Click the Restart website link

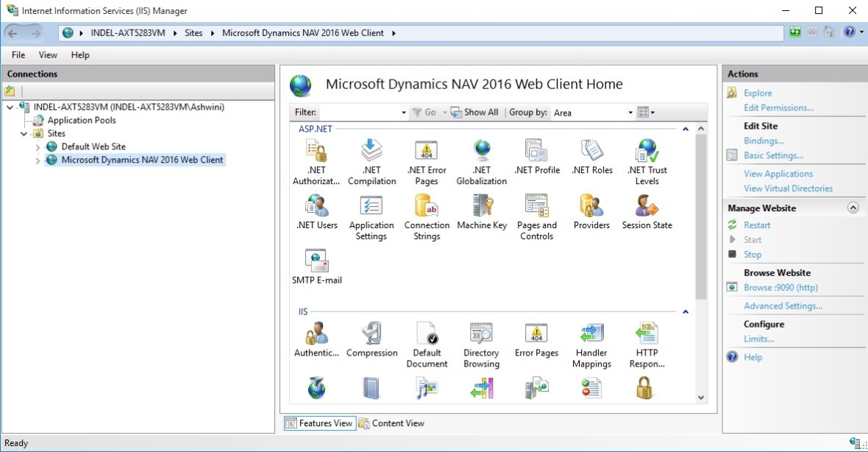click(x=757, y=225)
